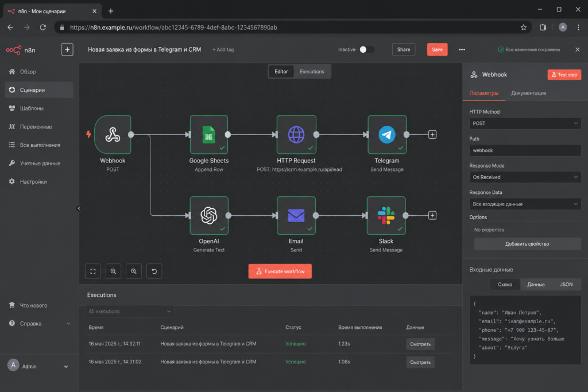Open the Сценарии sidebar item
Image resolution: width=588 pixels, height=392 pixels.
pyautogui.click(x=39, y=90)
